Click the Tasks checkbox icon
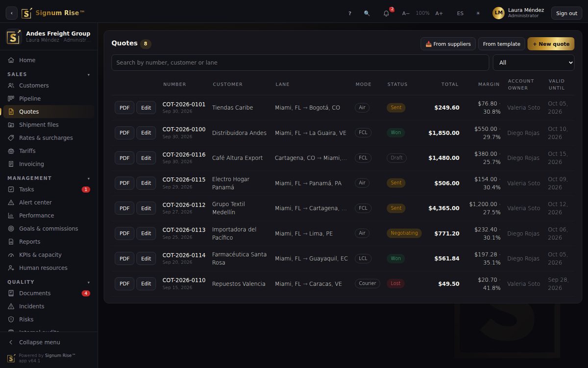Viewport: 588px width, 368px height. click(11, 189)
